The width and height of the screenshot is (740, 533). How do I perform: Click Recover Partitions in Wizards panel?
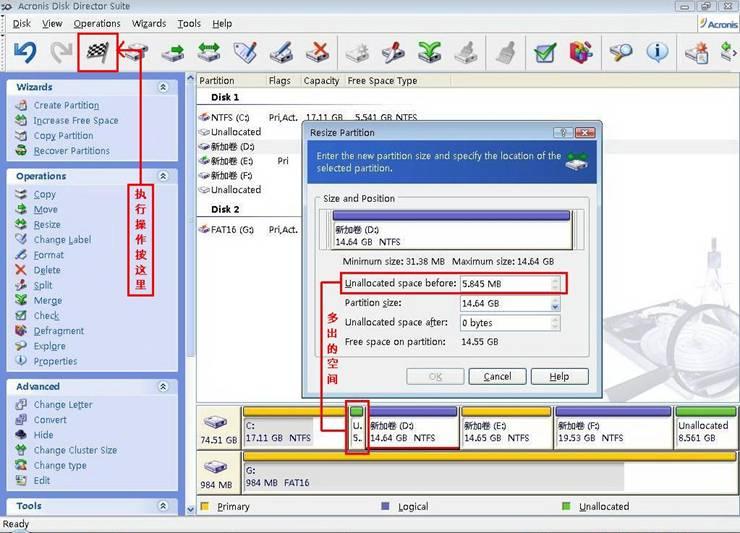point(71,151)
